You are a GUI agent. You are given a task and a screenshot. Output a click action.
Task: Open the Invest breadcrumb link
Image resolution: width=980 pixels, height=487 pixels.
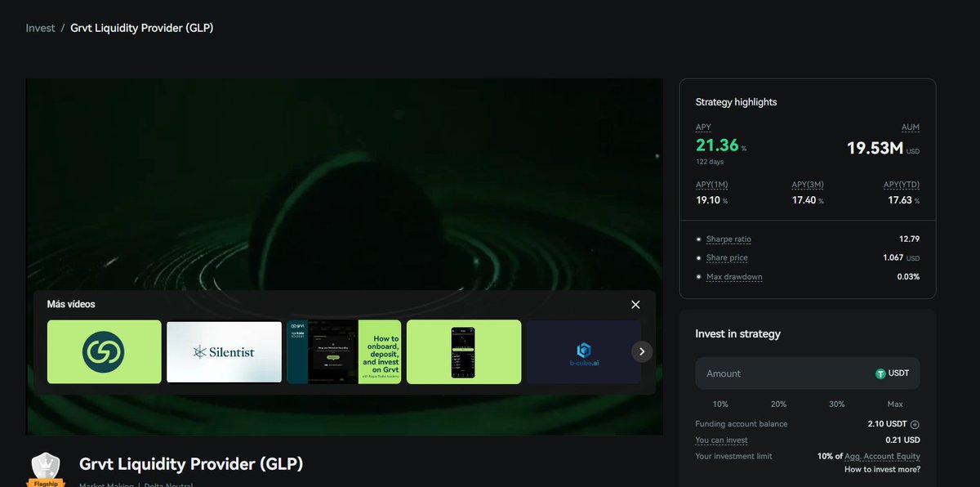pyautogui.click(x=40, y=28)
